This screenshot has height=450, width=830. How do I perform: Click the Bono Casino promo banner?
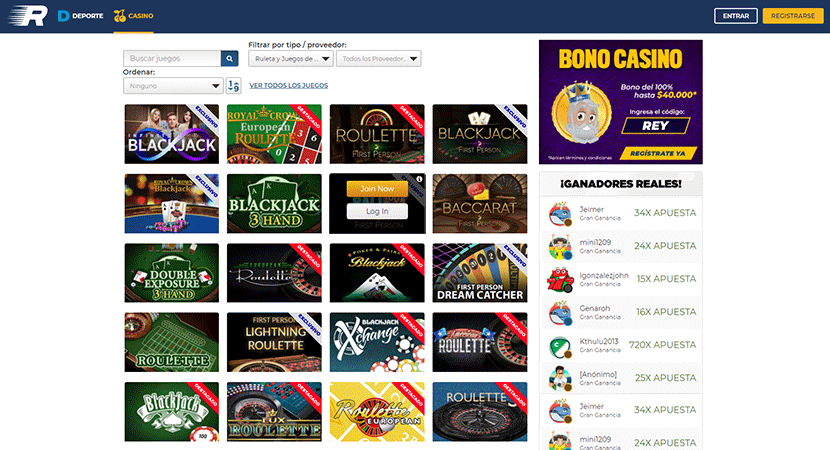pyautogui.click(x=621, y=102)
